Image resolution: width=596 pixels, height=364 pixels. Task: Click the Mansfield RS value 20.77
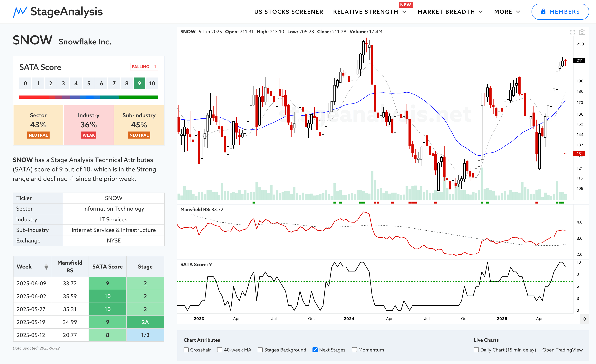(70, 335)
